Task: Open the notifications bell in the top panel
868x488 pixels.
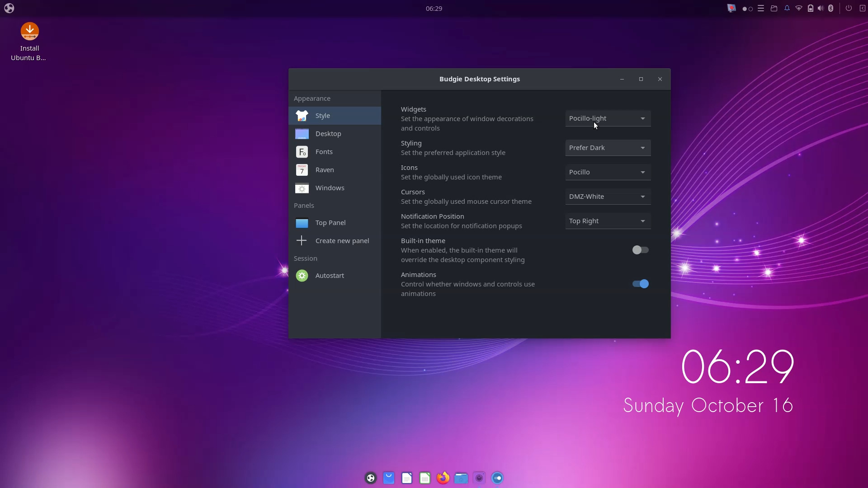Action: pos(787,8)
